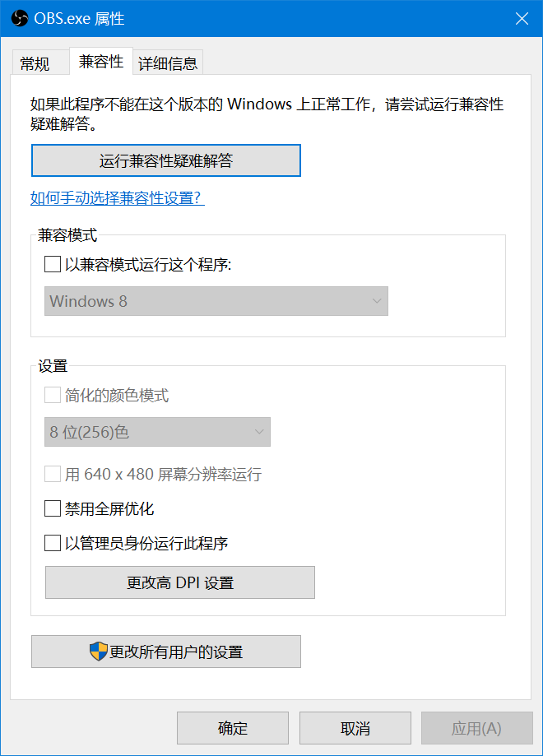The height and width of the screenshot is (756, 543).
Task: Toggle 简化的颜色模式 checkbox
Action: coord(53,396)
